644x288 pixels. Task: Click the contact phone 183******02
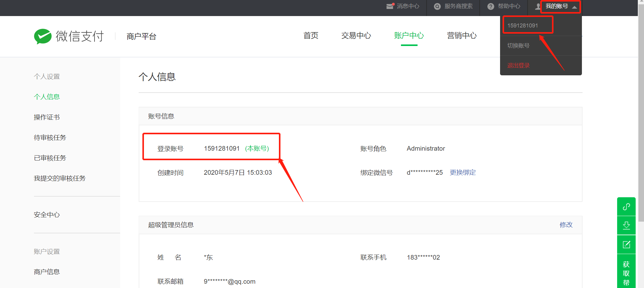pos(423,257)
